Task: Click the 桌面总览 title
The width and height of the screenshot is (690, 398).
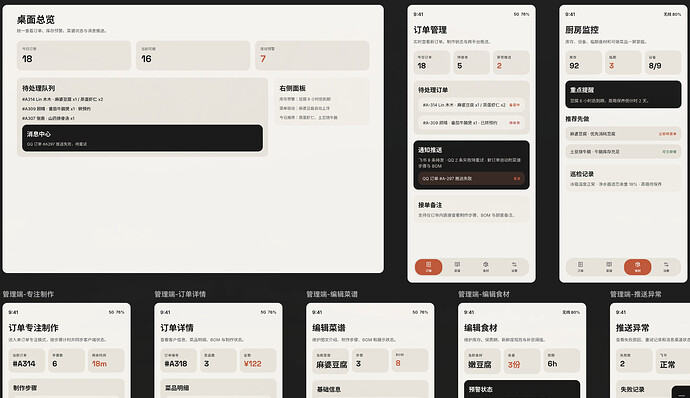Action: (36, 19)
